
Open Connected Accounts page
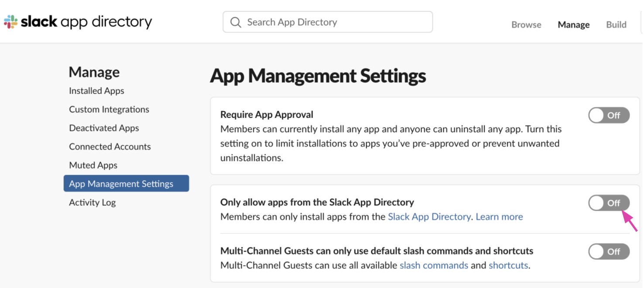click(110, 147)
